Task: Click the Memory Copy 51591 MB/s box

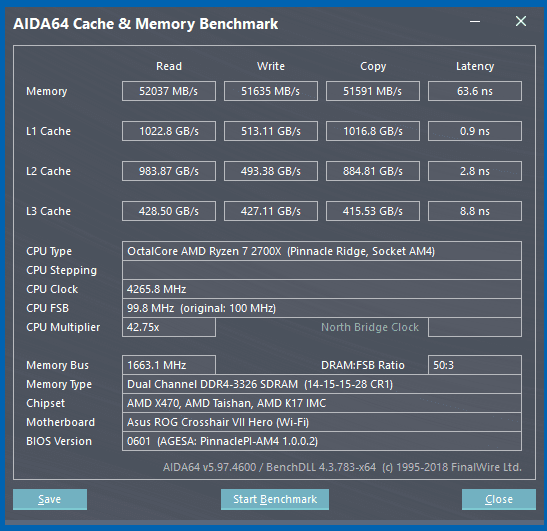Action: tap(373, 91)
